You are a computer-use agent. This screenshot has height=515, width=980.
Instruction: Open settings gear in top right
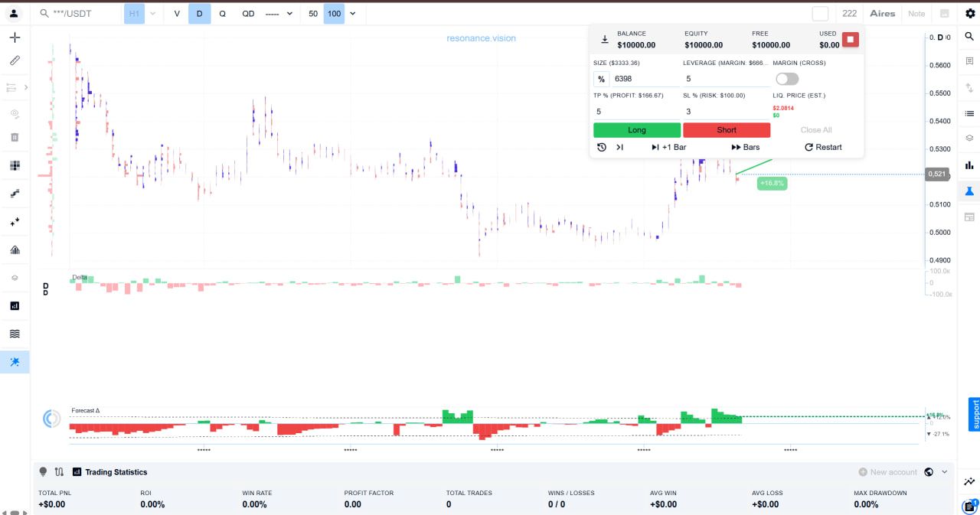pyautogui.click(x=970, y=14)
